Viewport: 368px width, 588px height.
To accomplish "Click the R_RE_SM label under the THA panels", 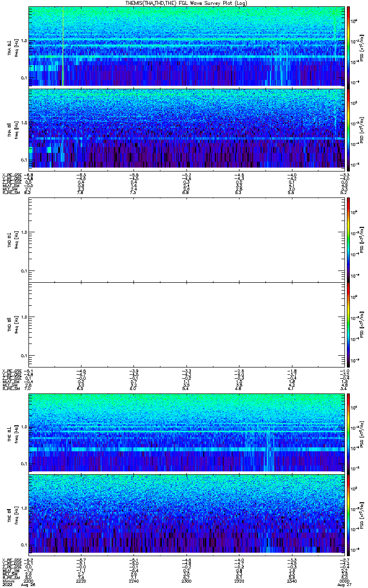I will [11, 194].
